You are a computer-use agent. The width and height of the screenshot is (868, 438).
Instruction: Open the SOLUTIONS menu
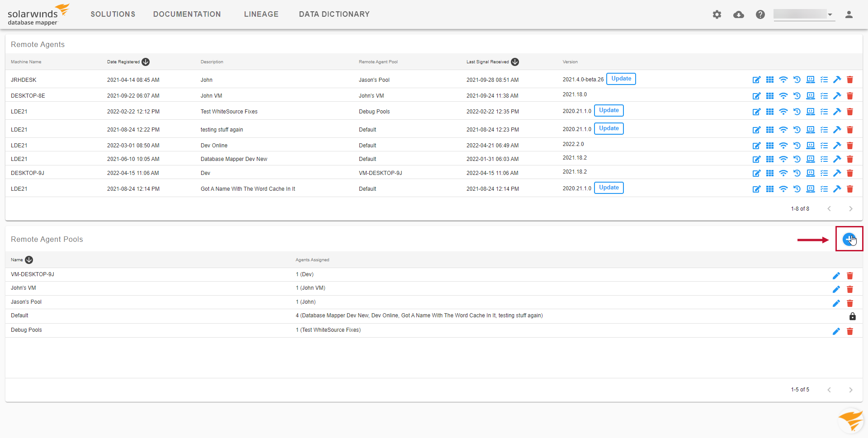pos(113,14)
